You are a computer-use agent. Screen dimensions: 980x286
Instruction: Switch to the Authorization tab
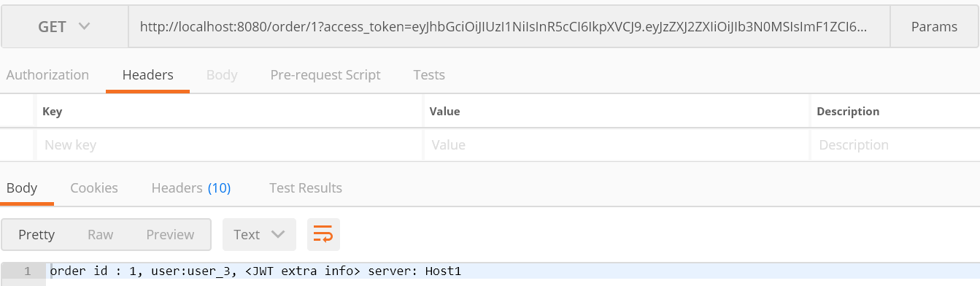click(47, 74)
